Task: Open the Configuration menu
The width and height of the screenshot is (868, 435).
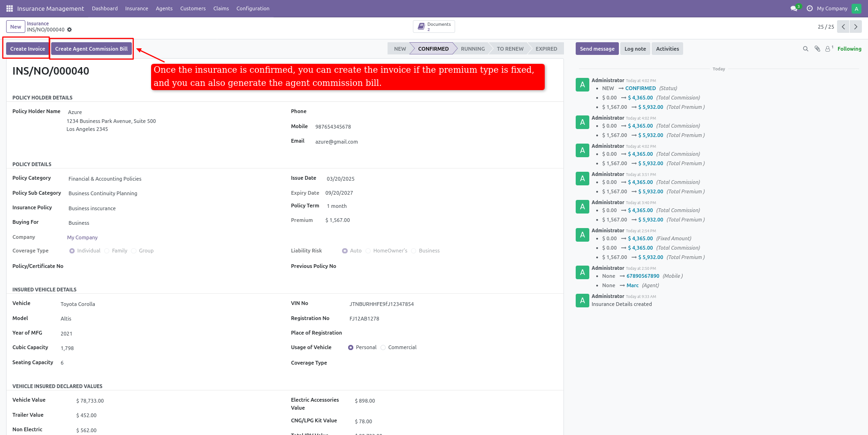Action: [x=253, y=8]
